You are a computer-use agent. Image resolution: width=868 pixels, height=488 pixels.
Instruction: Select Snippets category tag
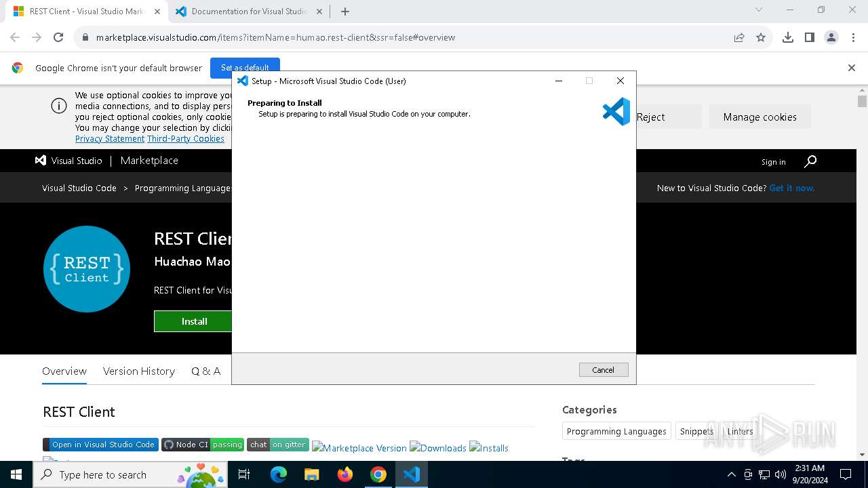coord(696,431)
